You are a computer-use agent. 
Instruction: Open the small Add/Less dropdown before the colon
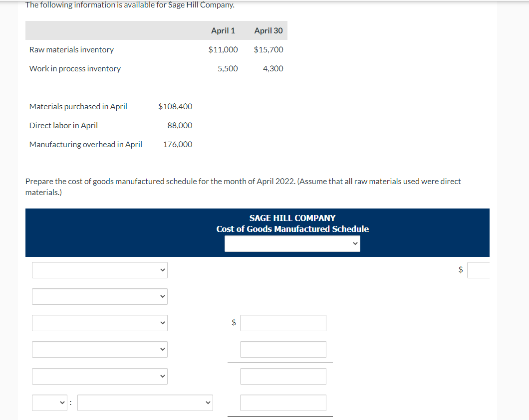49,403
